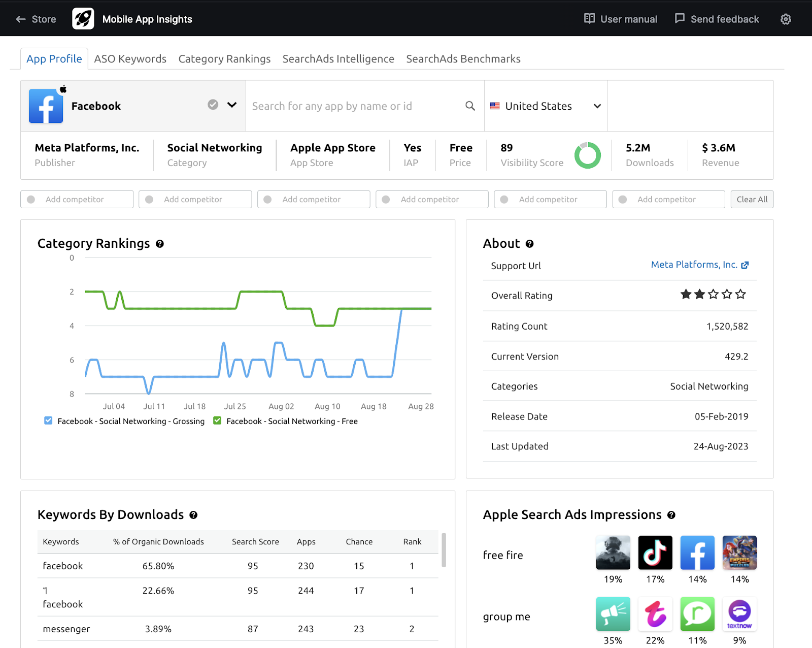Switch to the ASO Keywords tab
Image resolution: width=812 pixels, height=648 pixels.
[130, 58]
